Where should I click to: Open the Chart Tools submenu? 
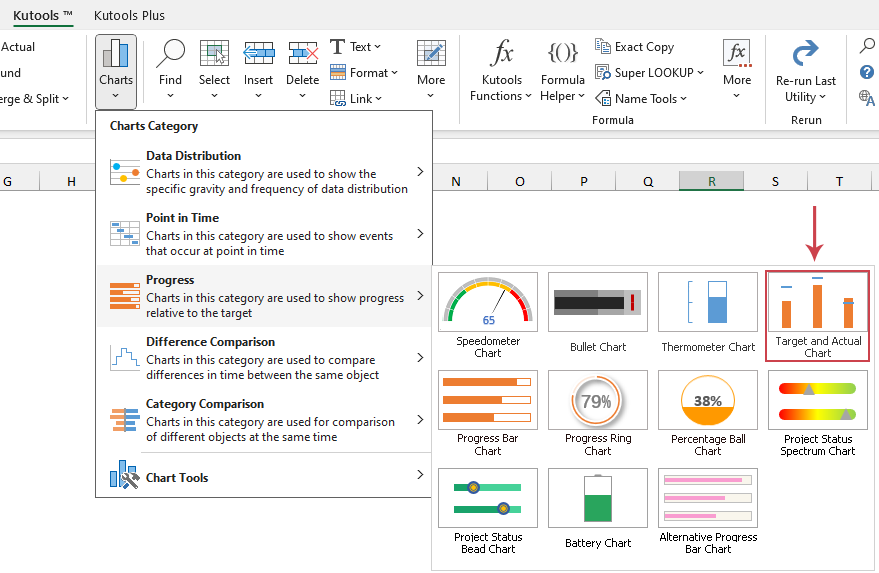point(265,477)
